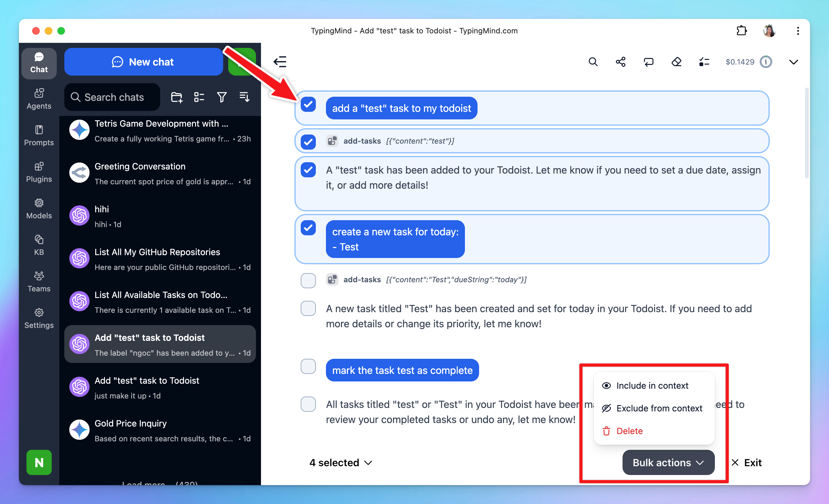Choose Include in context from the menu
This screenshot has width=829, height=504.
[x=654, y=385]
